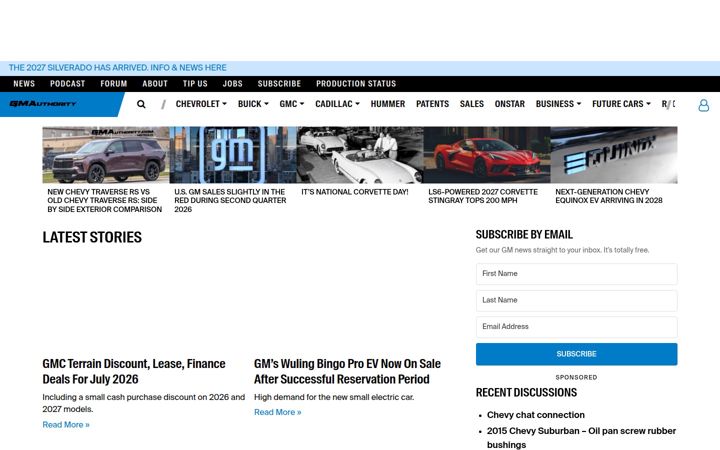Viewport: 720px width, 450px height.
Task: Open the OnStar section
Action: [x=509, y=104]
